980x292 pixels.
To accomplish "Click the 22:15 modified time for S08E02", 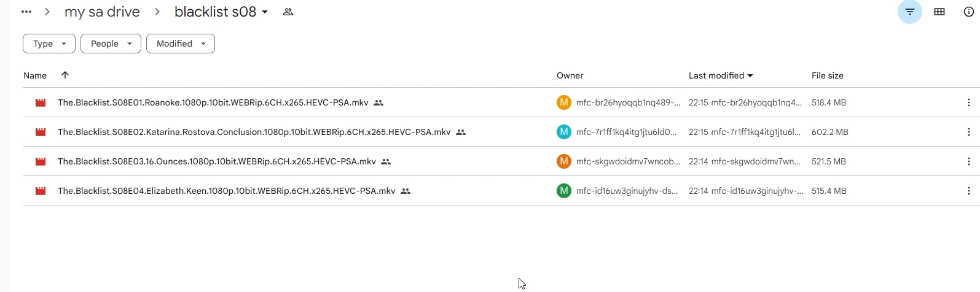I will [699, 132].
